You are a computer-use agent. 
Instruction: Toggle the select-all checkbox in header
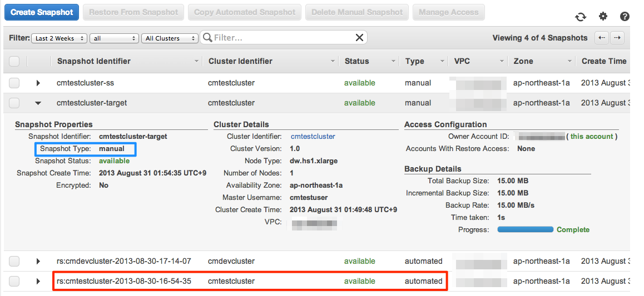tap(14, 61)
